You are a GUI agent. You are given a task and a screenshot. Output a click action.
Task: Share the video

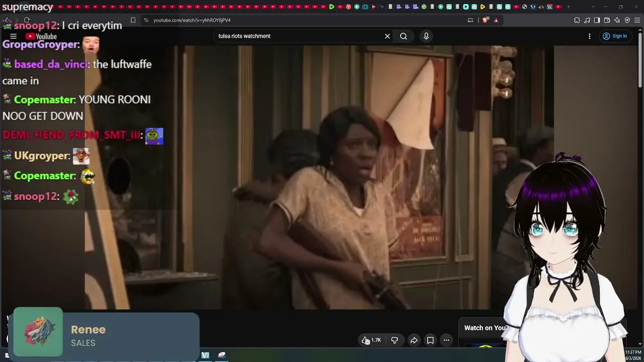point(414,340)
